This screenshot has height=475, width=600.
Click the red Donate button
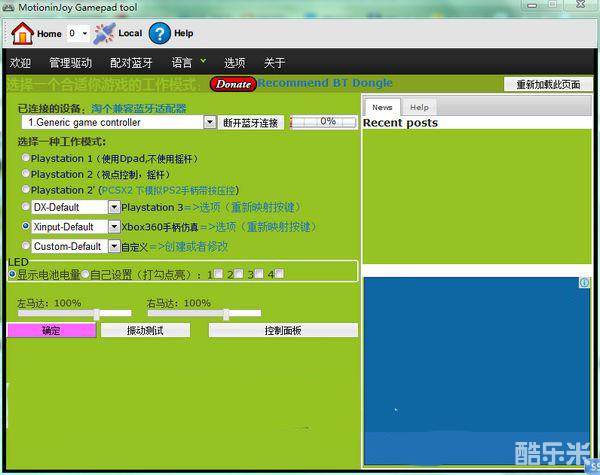click(x=233, y=84)
